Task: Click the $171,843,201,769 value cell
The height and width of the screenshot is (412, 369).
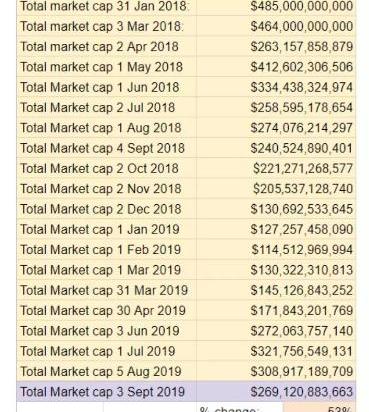Action: point(276,311)
